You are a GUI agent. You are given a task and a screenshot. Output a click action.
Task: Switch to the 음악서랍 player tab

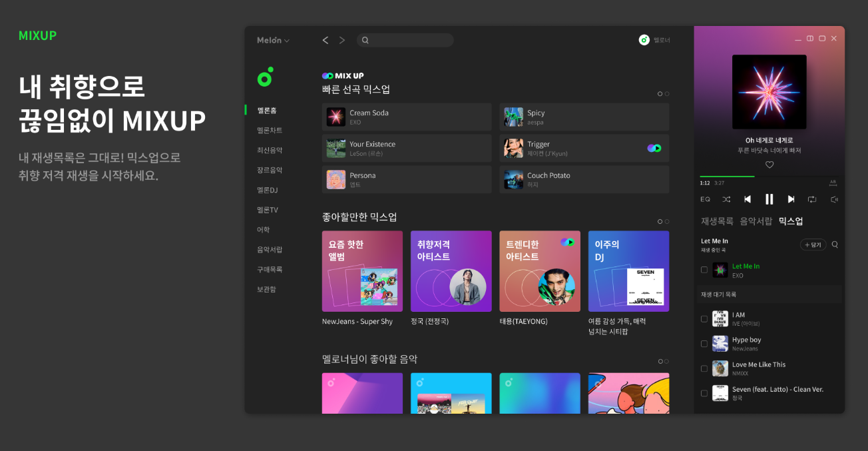756,221
